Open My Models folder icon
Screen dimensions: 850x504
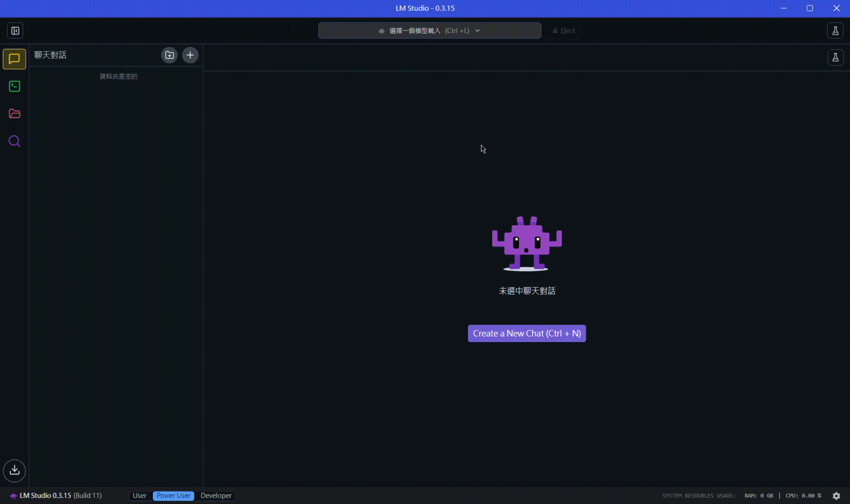[x=14, y=114]
